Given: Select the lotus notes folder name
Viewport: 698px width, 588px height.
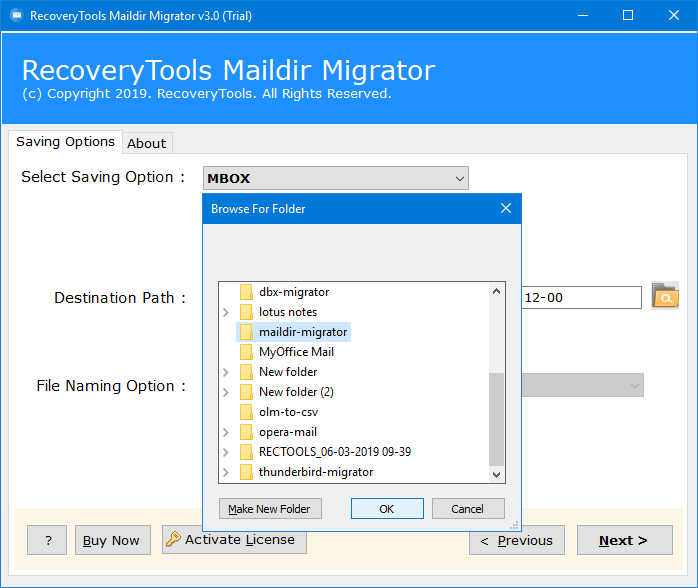Looking at the screenshot, I should [288, 312].
